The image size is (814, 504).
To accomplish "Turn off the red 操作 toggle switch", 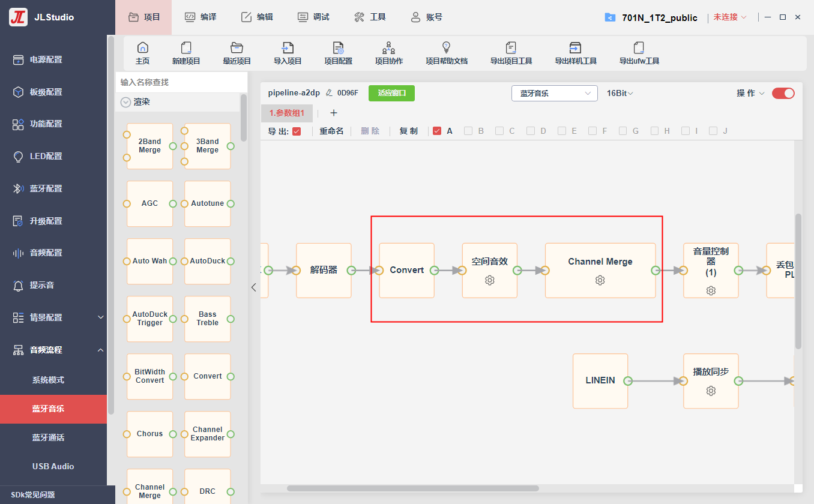I will (783, 93).
